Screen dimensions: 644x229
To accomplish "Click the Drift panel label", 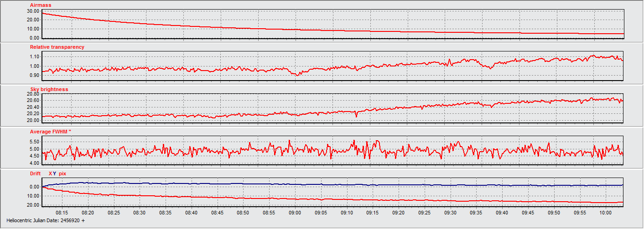I will coord(36,173).
